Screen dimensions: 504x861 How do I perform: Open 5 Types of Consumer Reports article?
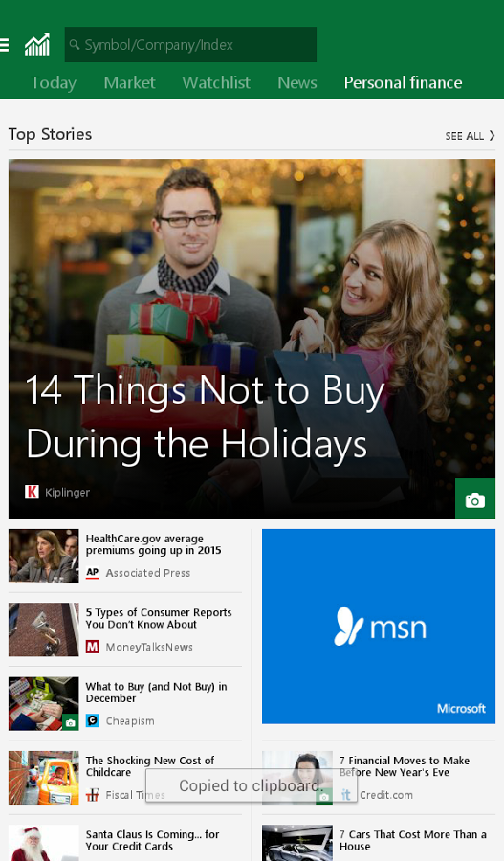[x=159, y=618]
